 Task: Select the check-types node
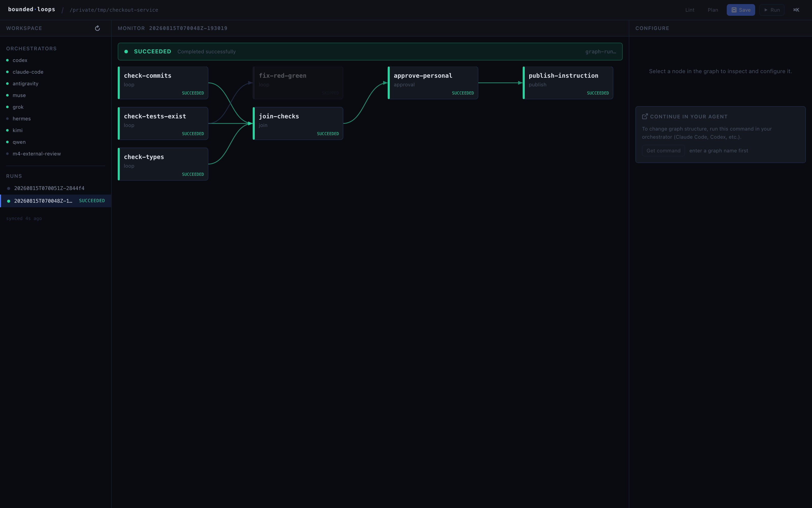point(163,164)
